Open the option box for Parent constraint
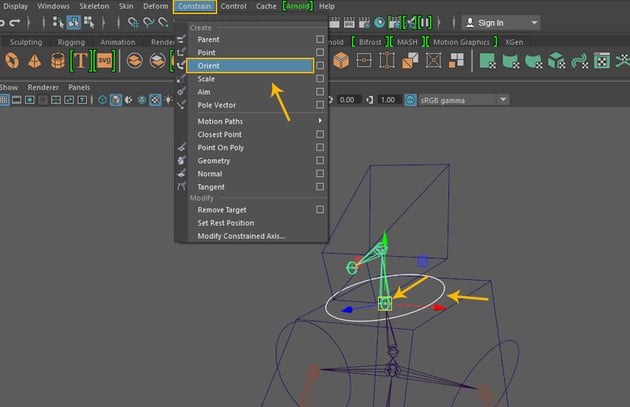The width and height of the screenshot is (630, 407). [320, 39]
